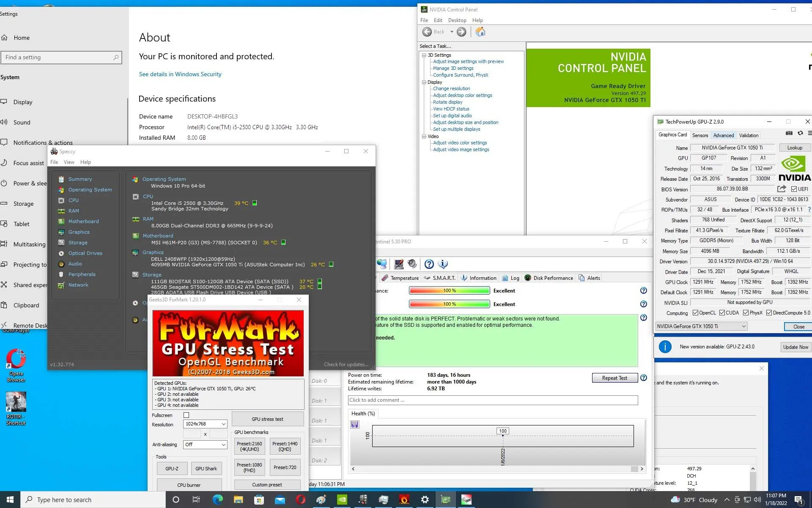
Task: Click the add comment field
Action: (493, 400)
